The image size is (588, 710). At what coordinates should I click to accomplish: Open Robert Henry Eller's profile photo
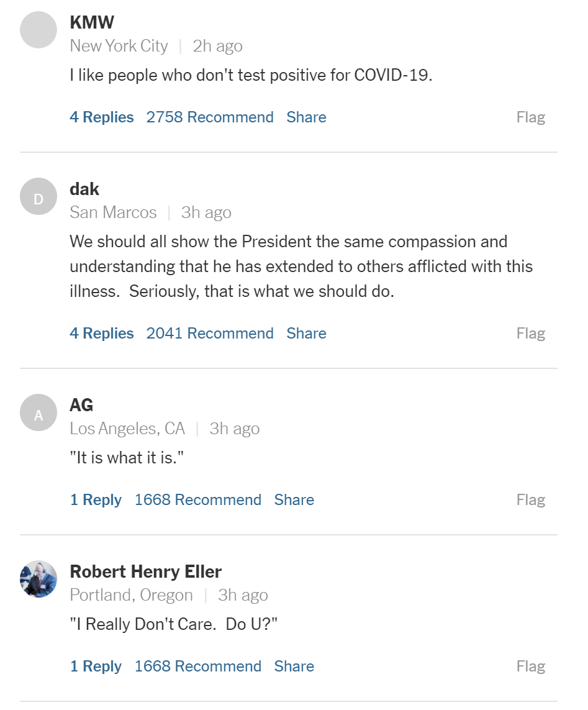pyautogui.click(x=38, y=579)
